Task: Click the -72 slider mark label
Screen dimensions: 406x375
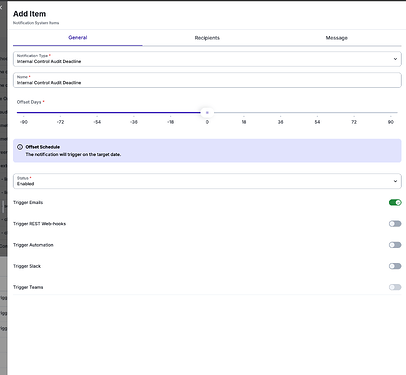Action: point(60,122)
